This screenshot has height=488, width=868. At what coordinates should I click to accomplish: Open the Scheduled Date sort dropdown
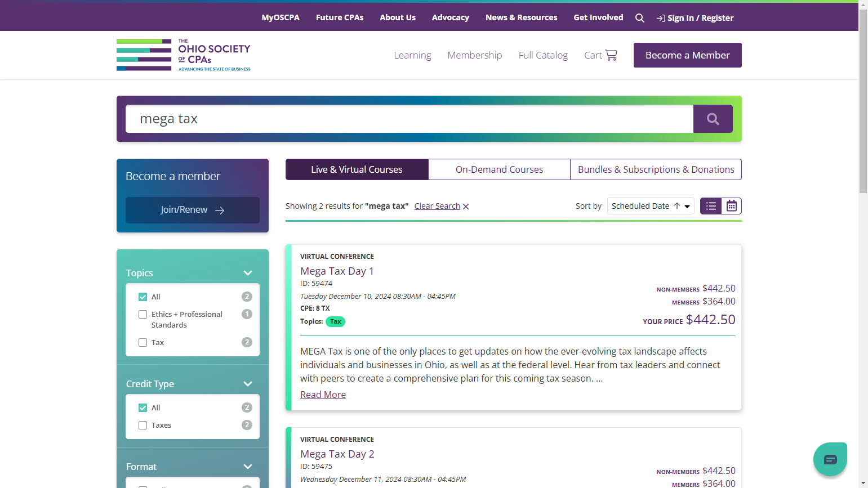click(x=651, y=206)
